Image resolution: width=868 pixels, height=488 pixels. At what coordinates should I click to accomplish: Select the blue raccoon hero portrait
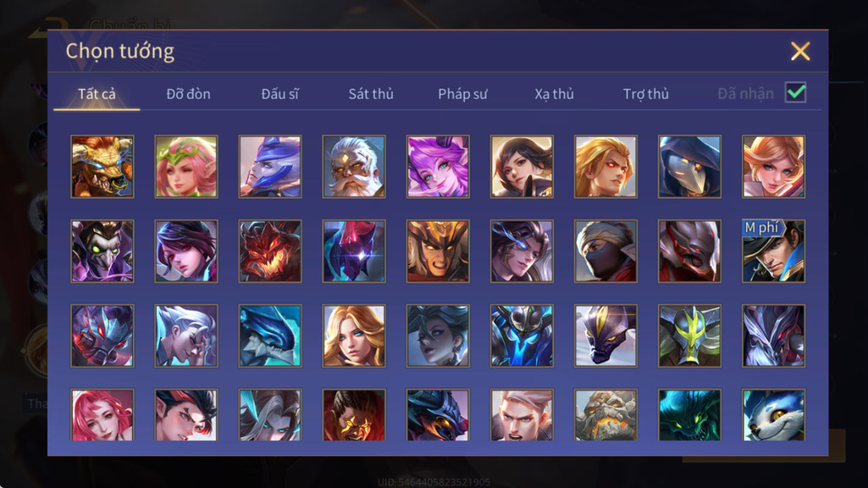pyautogui.click(x=774, y=415)
